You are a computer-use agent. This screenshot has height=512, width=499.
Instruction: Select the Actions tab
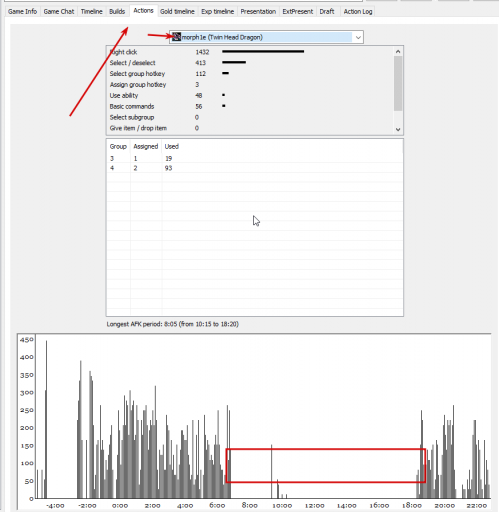[x=143, y=11]
